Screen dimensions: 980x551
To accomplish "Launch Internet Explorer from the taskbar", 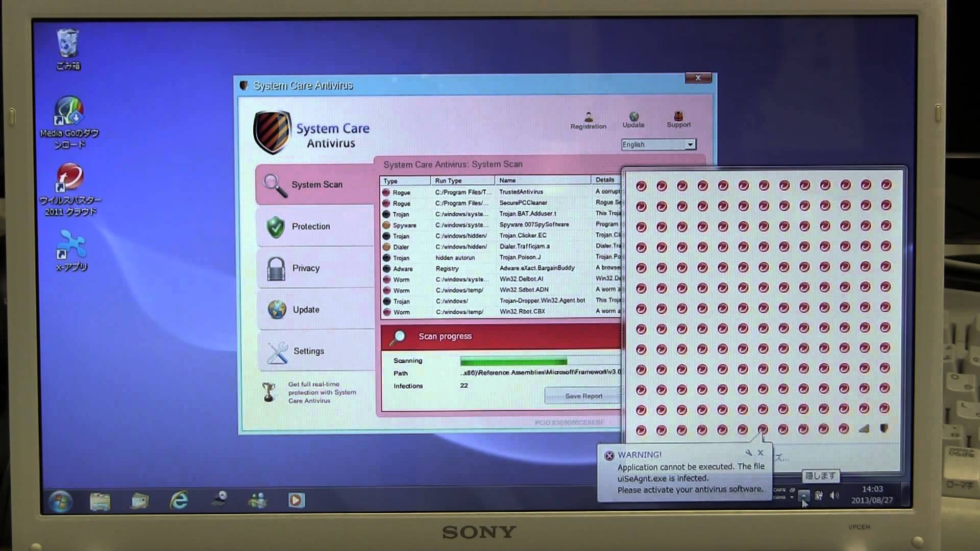I will [179, 500].
